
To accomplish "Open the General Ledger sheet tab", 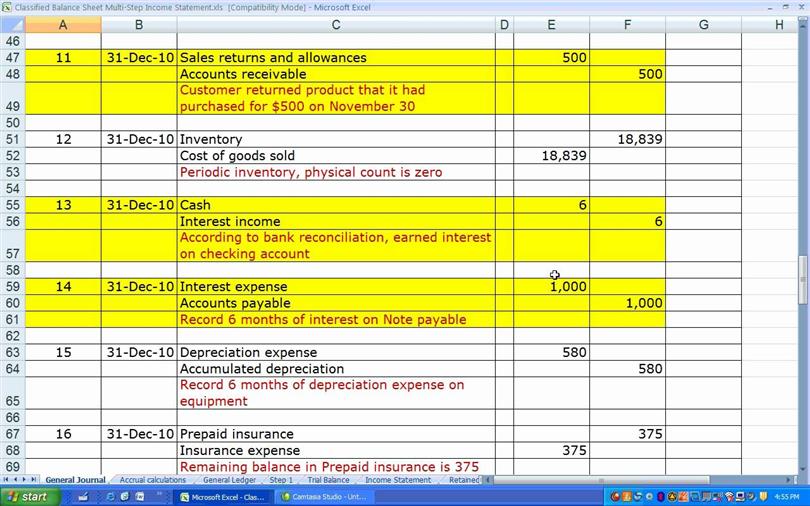I will point(229,480).
